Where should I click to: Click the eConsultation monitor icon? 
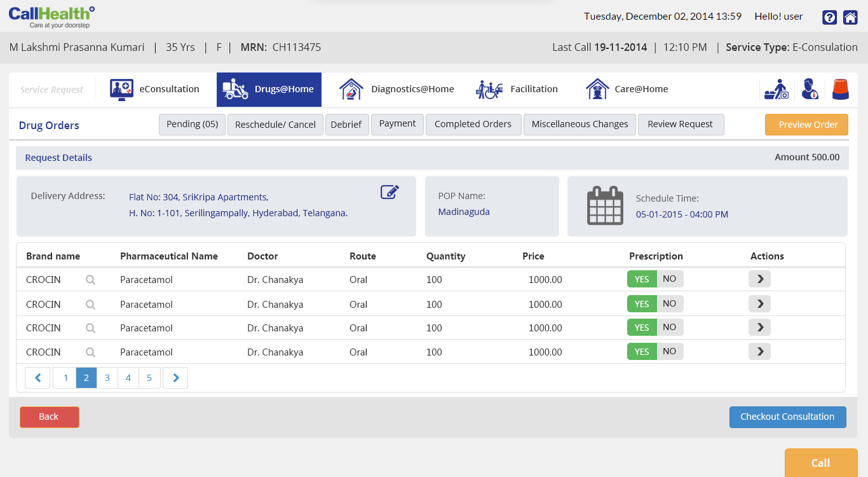coord(121,90)
